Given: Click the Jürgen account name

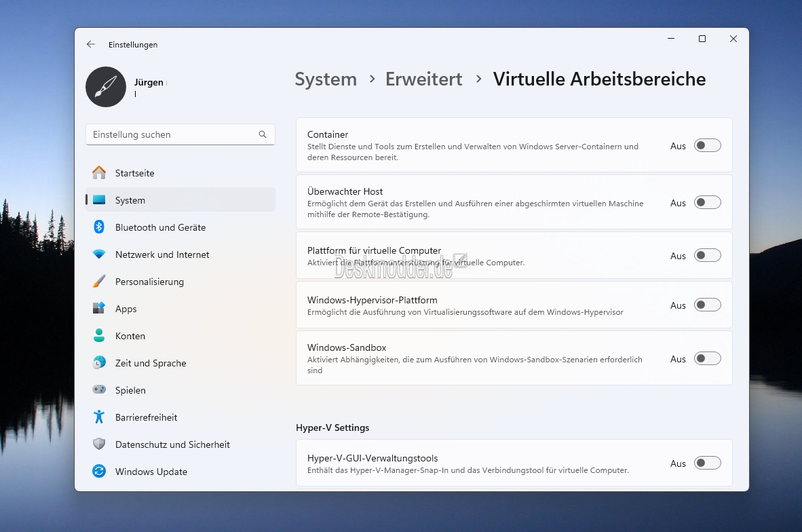Looking at the screenshot, I should (x=149, y=82).
